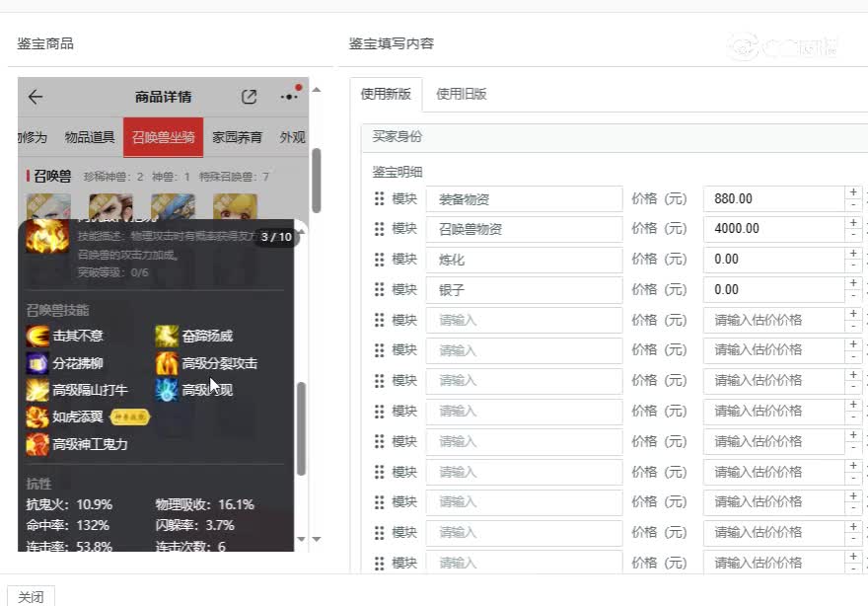Click the 突破等级: 0/6 text

(x=112, y=272)
